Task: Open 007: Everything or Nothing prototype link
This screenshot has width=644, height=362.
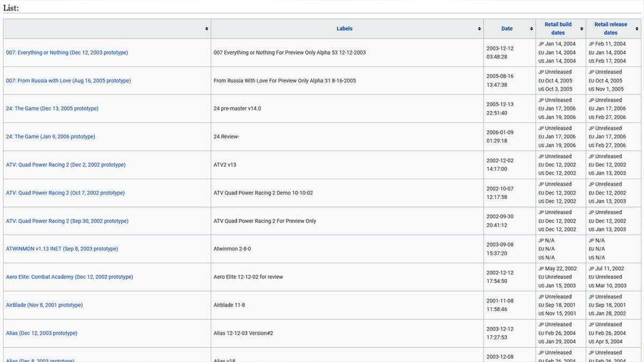Action: [67, 53]
